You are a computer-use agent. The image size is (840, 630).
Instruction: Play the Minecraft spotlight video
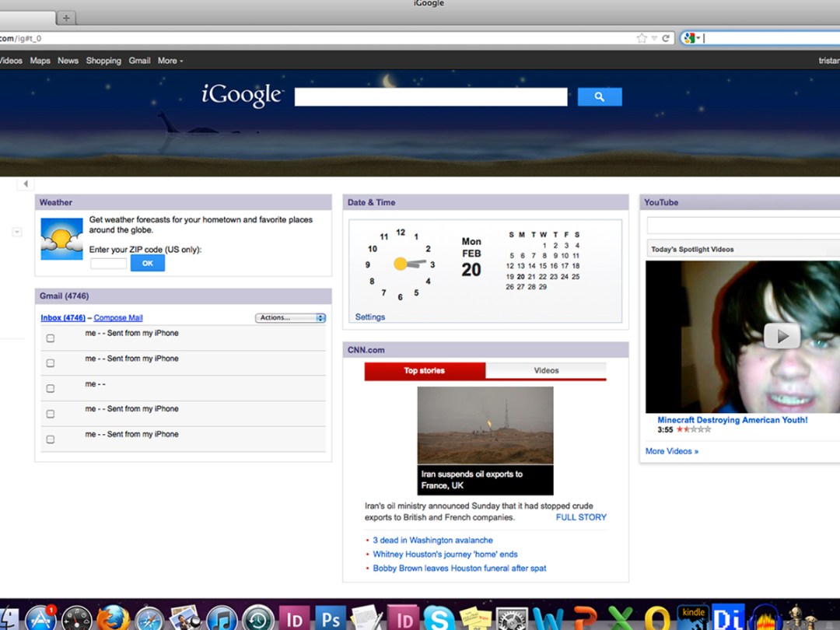(782, 337)
